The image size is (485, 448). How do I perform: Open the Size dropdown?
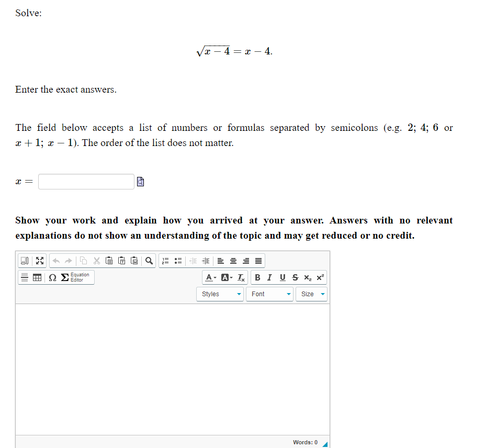tap(311, 294)
